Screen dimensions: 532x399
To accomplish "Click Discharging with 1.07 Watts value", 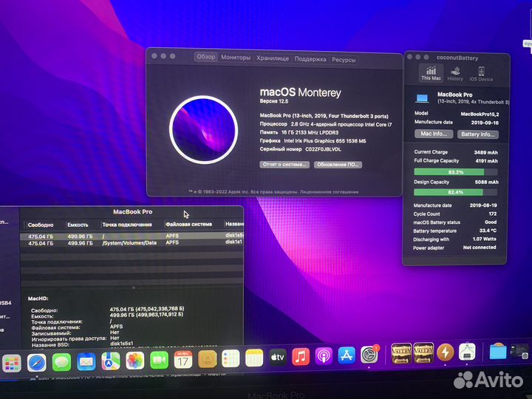I will tap(485, 239).
